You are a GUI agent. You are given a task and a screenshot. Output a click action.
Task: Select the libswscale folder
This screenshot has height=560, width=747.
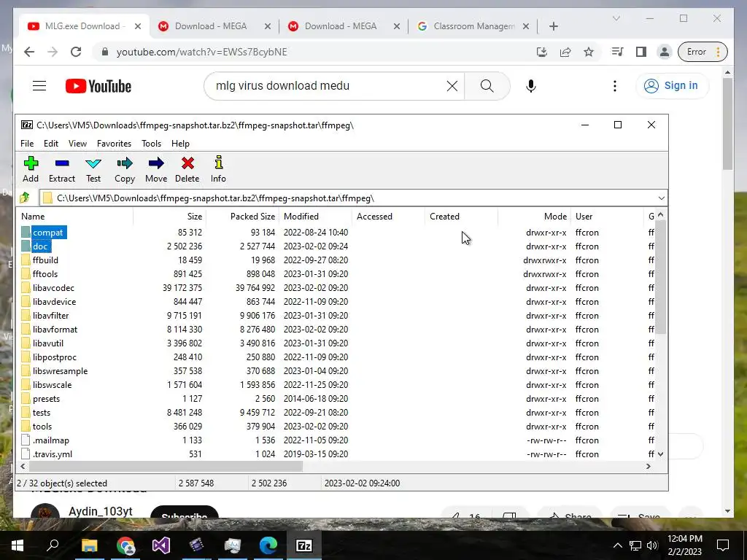52,385
